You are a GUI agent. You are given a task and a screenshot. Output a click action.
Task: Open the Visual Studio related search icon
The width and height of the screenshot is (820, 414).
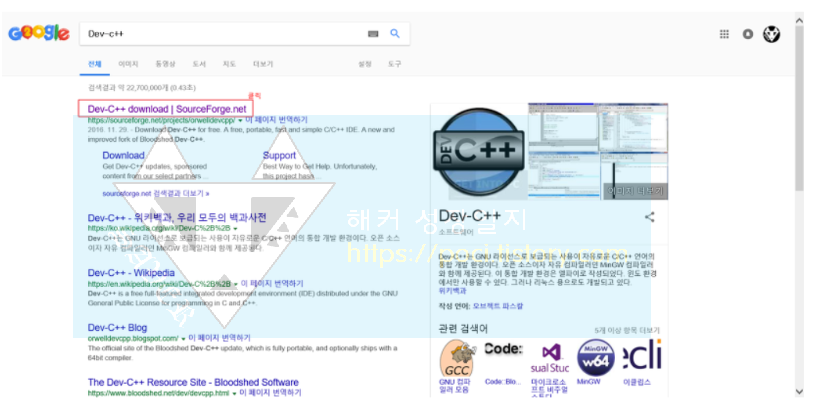coord(550,359)
